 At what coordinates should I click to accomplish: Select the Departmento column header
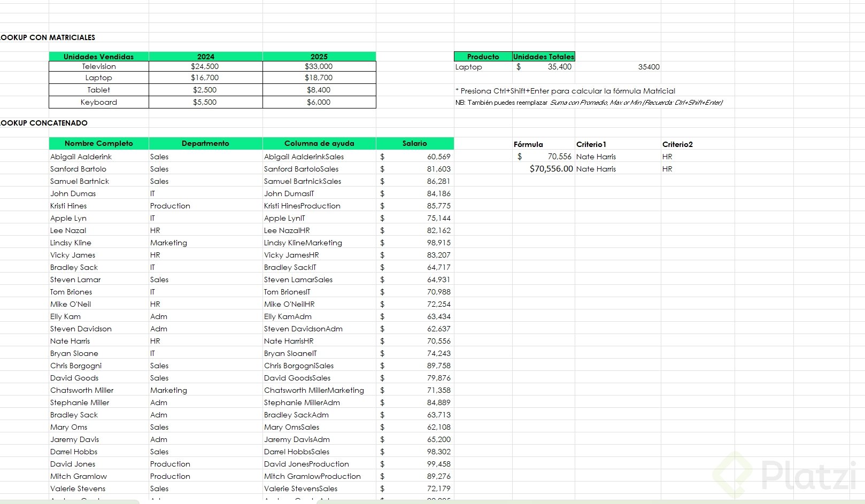click(x=206, y=143)
